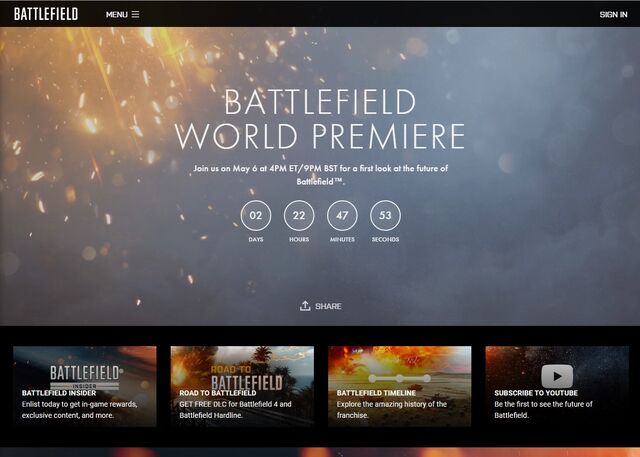This screenshot has height=457, width=640.
Task: Click the Battlefield Insider logo graphic
Action: point(85,377)
